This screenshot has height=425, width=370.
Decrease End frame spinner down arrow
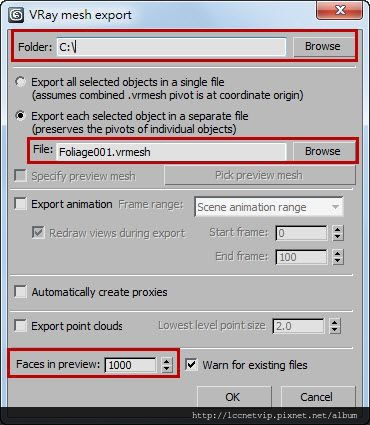click(x=338, y=261)
